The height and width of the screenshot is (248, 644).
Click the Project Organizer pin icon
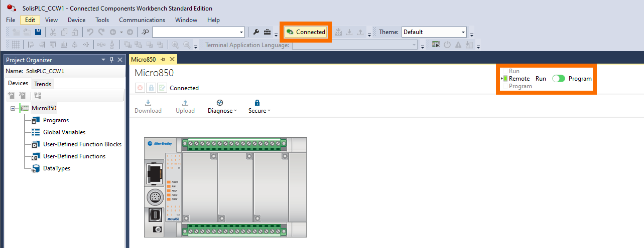pyautogui.click(x=111, y=60)
